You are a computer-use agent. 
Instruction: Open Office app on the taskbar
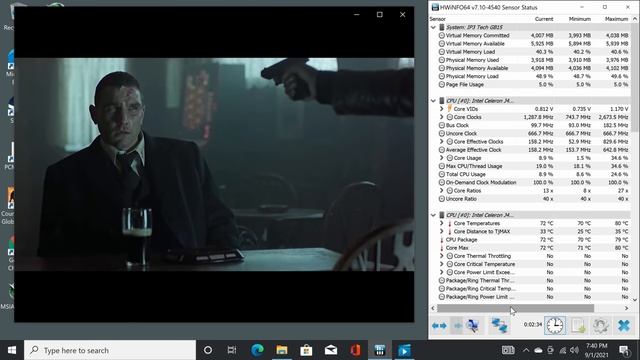355,350
